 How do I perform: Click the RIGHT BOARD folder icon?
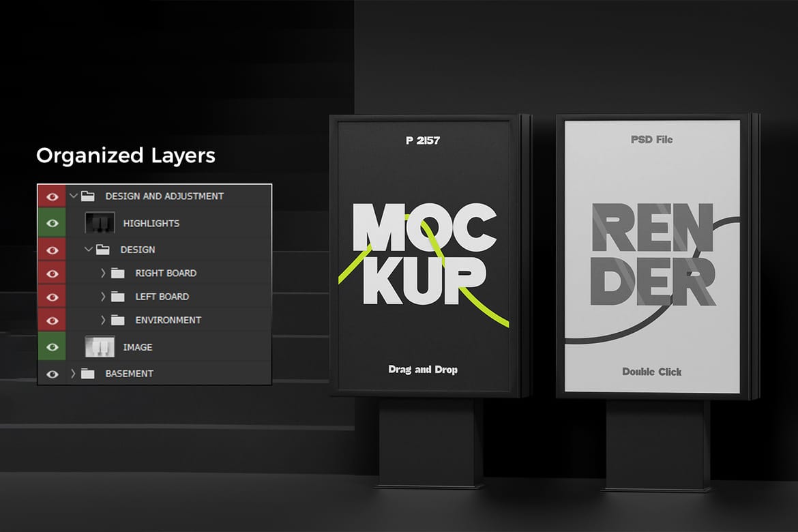tap(117, 274)
